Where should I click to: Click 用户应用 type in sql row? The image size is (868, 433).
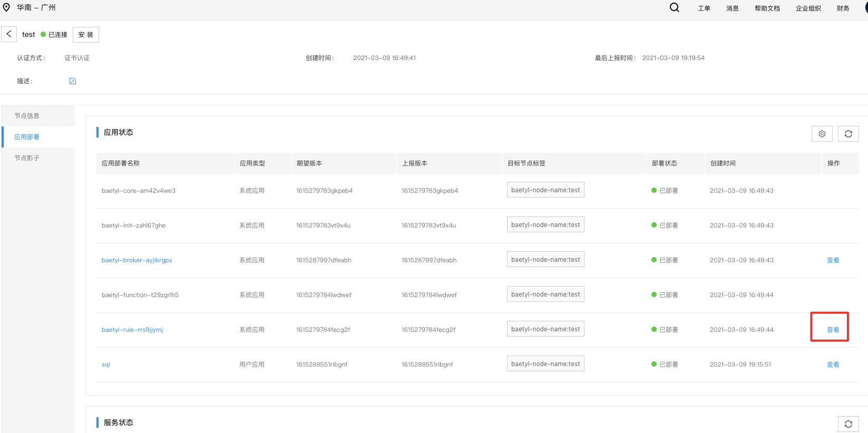[x=252, y=365]
